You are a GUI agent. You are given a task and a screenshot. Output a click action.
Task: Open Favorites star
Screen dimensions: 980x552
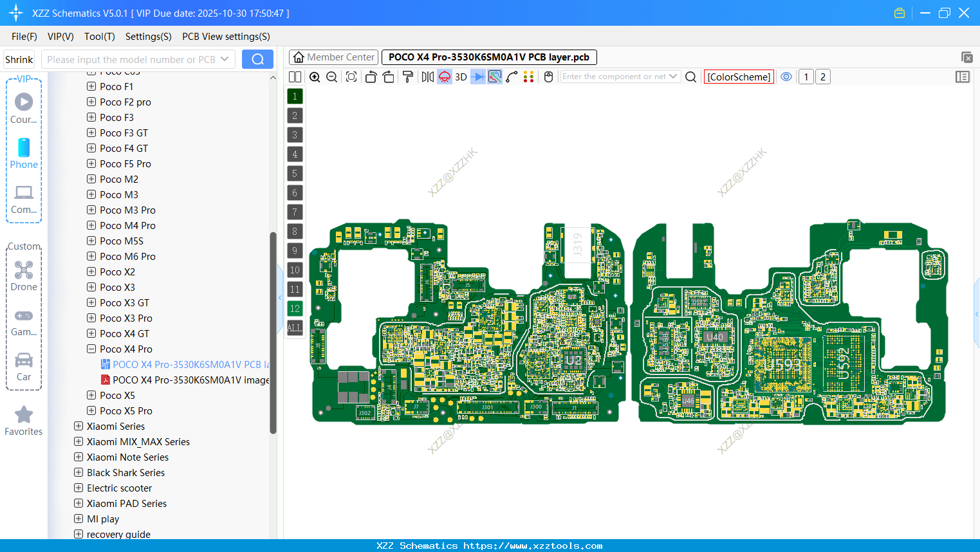point(24,421)
